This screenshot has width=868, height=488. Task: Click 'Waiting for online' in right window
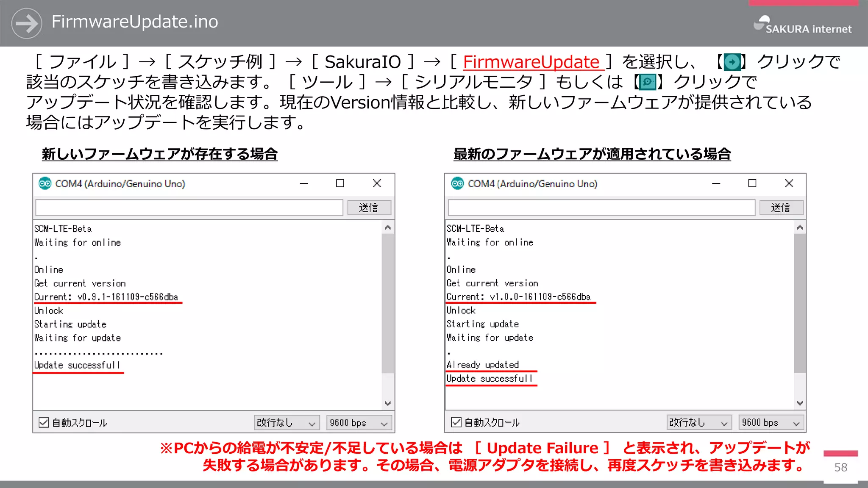coord(490,242)
